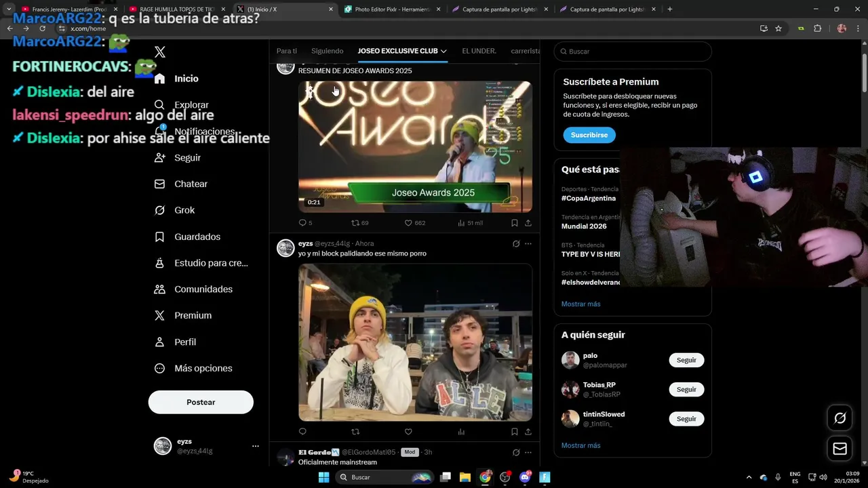This screenshot has height=488, width=868.
Task: Toggle the volume icon in system tray
Action: coord(823,477)
